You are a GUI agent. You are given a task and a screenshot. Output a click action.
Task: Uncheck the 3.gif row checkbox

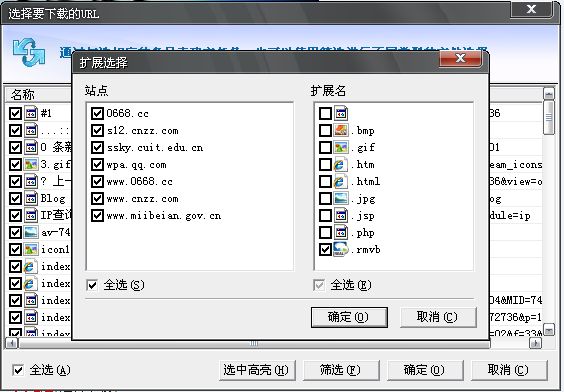pyautogui.click(x=15, y=164)
